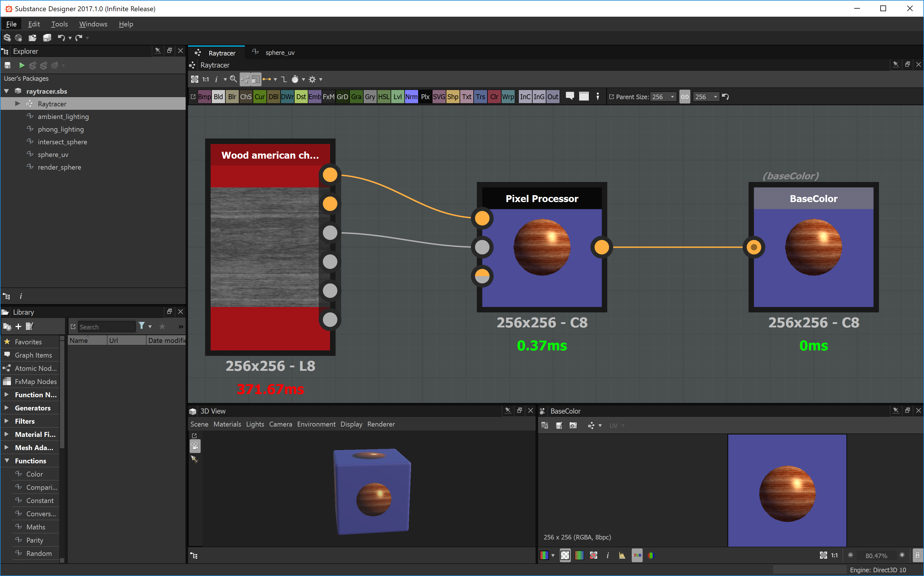Viewport: 924px width, 576px height.
Task: Toggle the link icon next to Parent Size
Action: click(684, 96)
